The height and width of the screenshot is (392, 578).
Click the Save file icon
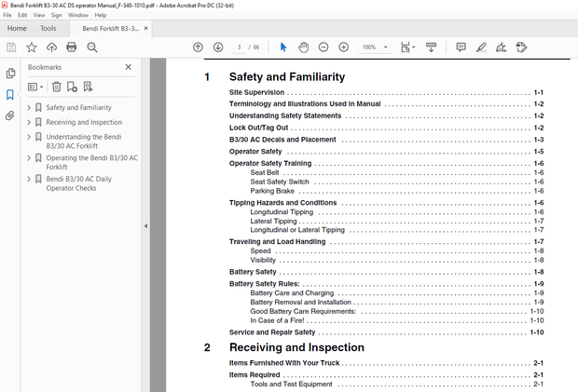tap(11, 47)
